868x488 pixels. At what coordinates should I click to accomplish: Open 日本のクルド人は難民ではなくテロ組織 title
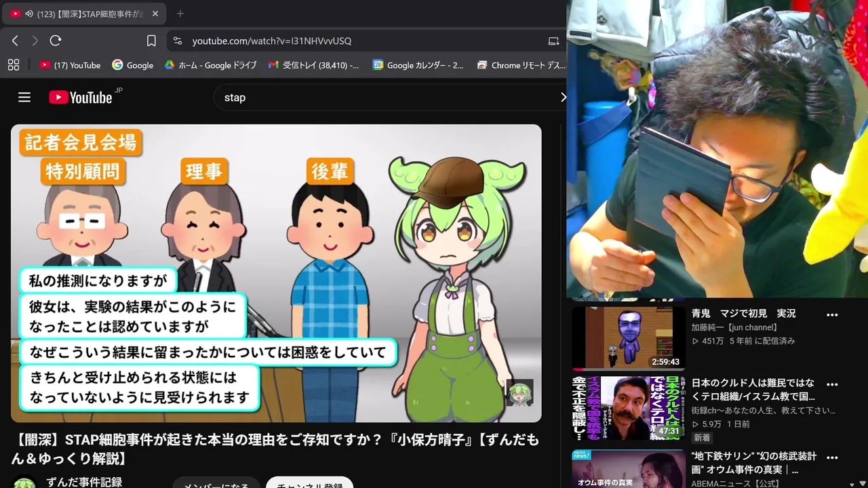pyautogui.click(x=753, y=389)
